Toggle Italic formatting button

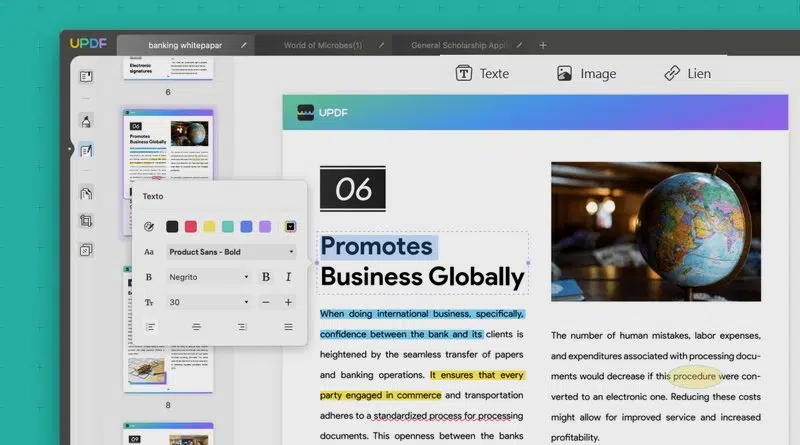click(288, 277)
